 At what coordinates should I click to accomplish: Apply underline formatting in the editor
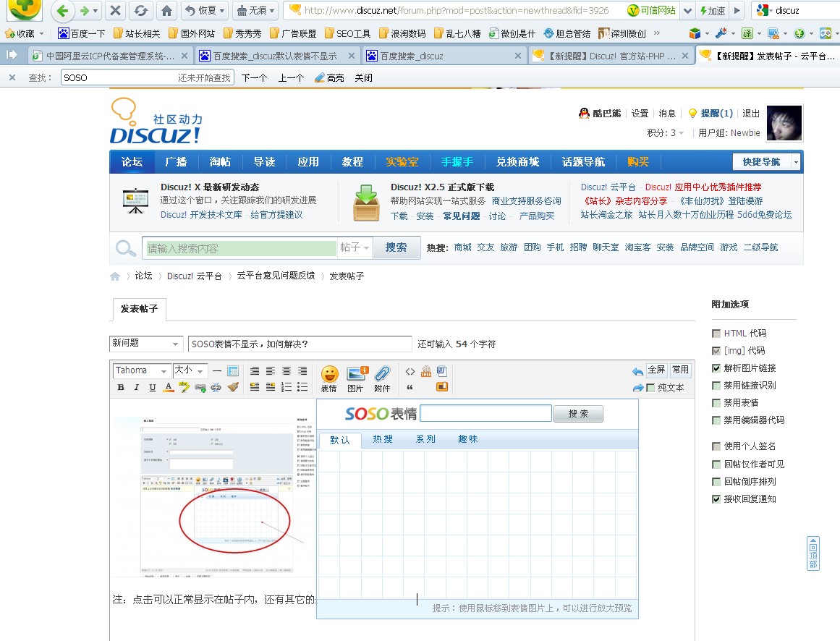(152, 387)
